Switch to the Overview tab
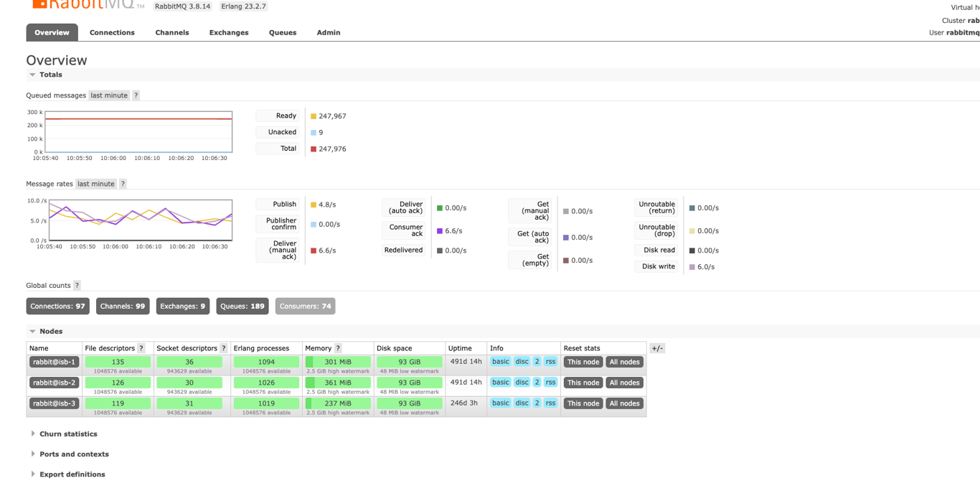The height and width of the screenshot is (491, 980). click(52, 32)
